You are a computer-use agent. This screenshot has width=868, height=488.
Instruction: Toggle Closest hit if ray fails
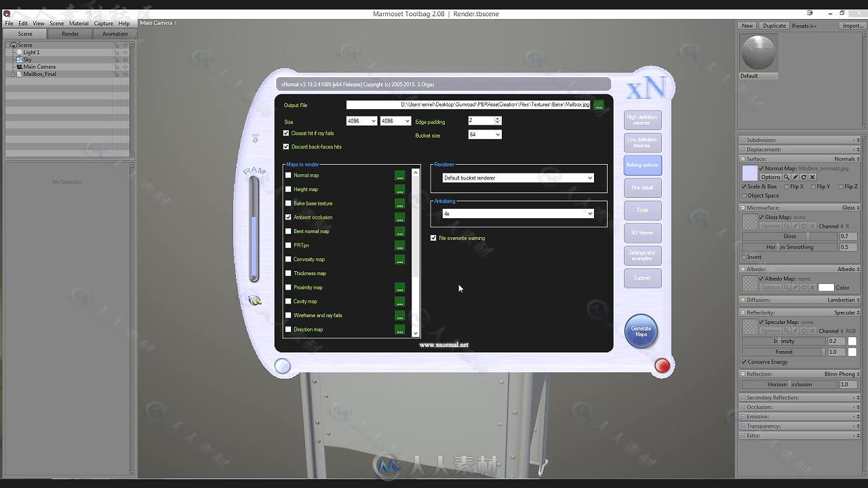pos(286,134)
